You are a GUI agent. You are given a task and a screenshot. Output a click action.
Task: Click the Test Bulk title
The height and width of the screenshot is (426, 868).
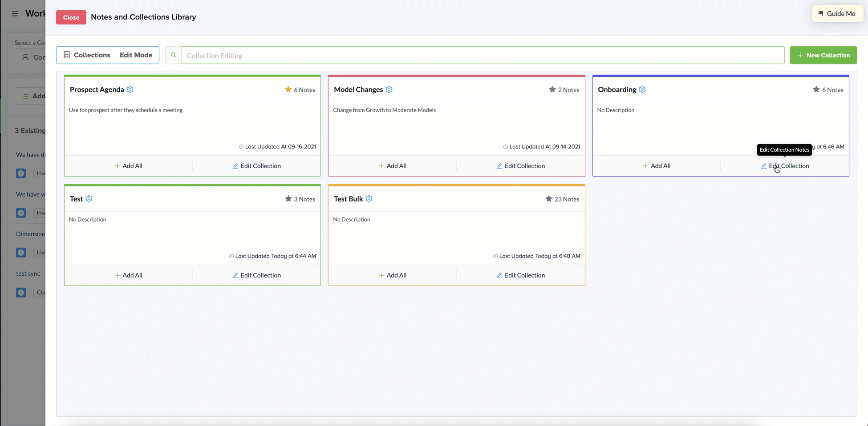tap(349, 199)
